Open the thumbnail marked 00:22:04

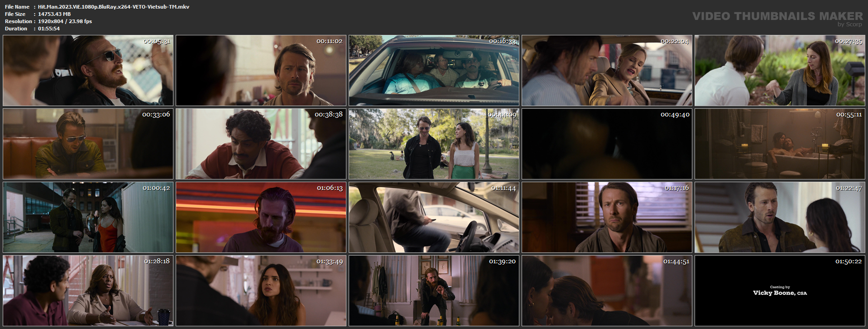tap(607, 71)
